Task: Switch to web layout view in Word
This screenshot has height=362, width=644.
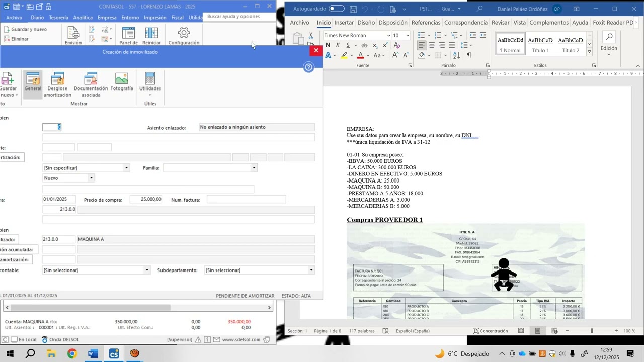Action: (554, 331)
